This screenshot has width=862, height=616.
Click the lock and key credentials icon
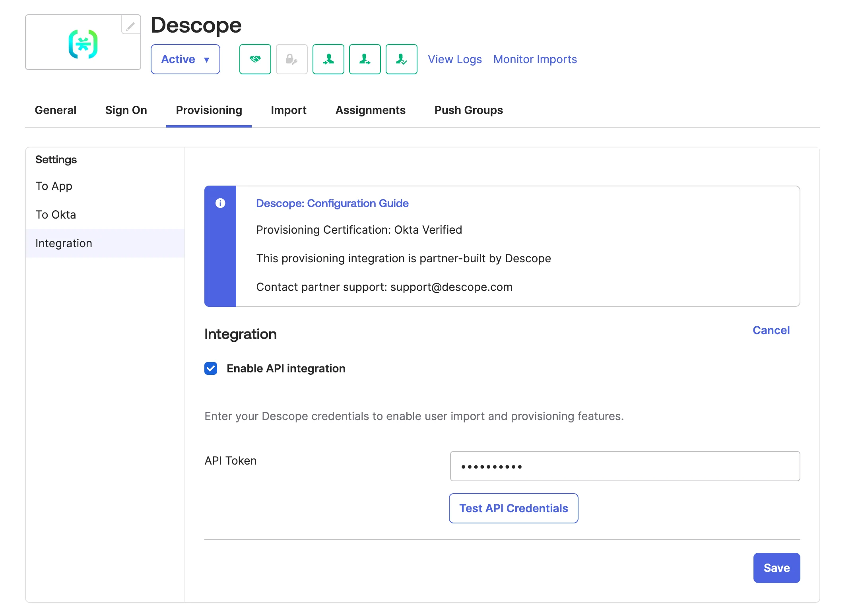[x=291, y=59]
